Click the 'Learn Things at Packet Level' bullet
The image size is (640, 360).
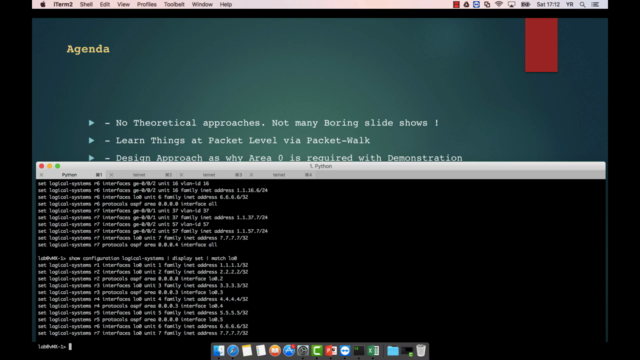pyautogui.click(x=237, y=140)
